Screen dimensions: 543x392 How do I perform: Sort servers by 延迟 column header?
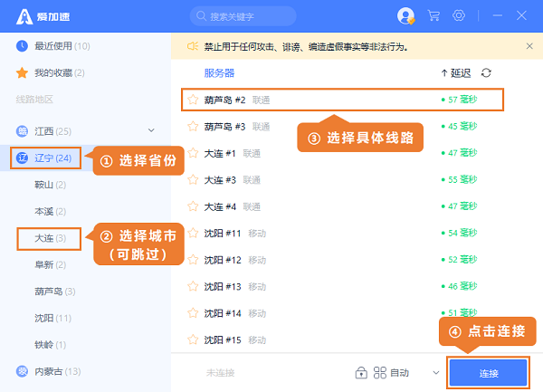[x=457, y=72]
